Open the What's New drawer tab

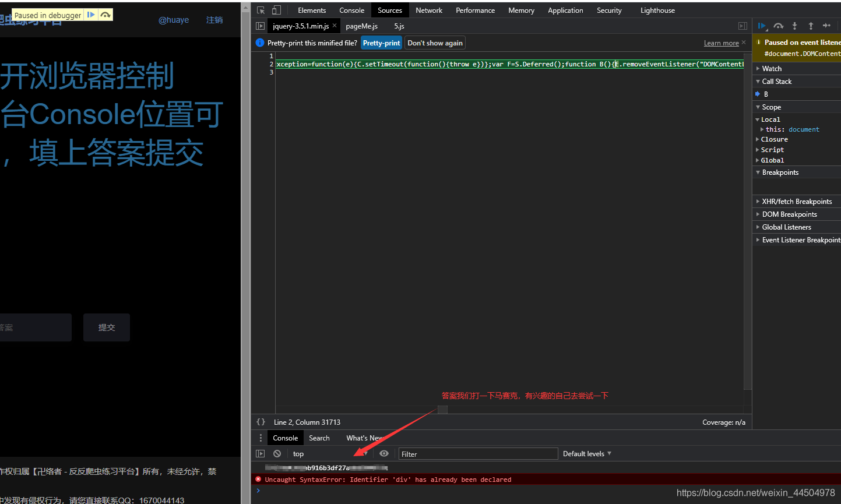[364, 438]
